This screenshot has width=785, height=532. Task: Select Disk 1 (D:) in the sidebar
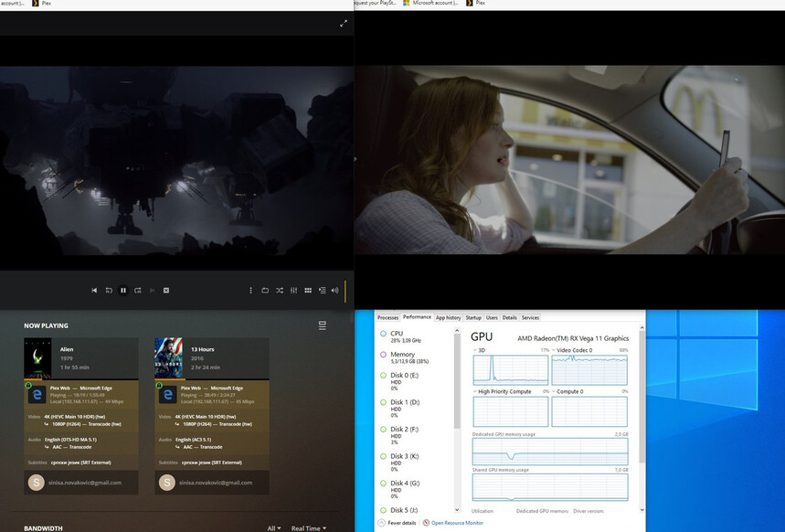[416, 409]
